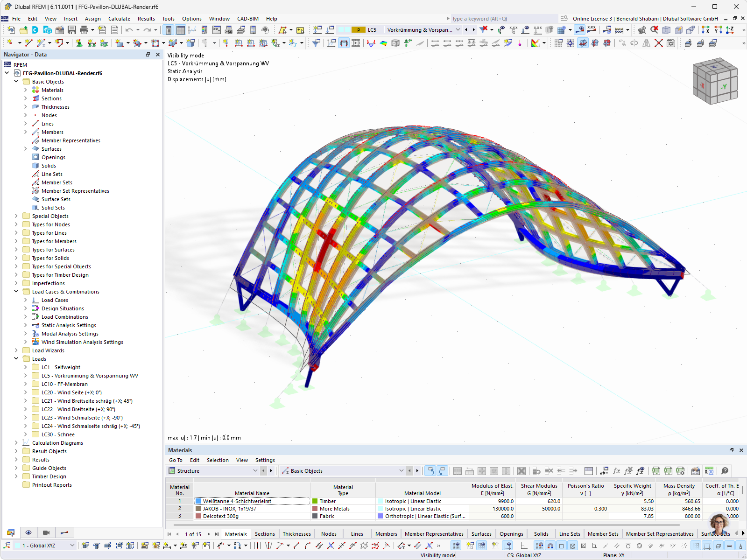Click the Excel export icon in Materials toolbar
Viewport: 747px width, 560px height.
656,471
